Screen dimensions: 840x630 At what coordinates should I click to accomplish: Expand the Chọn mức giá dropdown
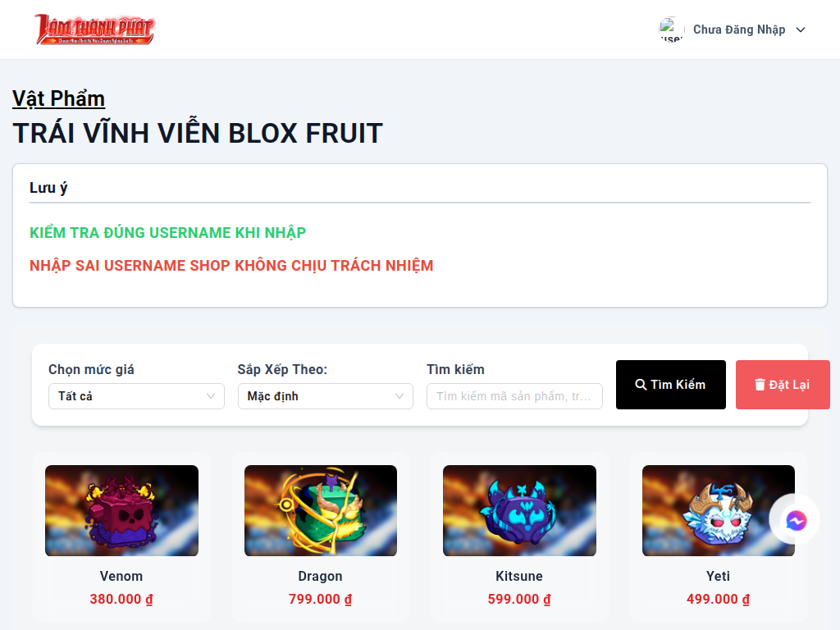136,396
